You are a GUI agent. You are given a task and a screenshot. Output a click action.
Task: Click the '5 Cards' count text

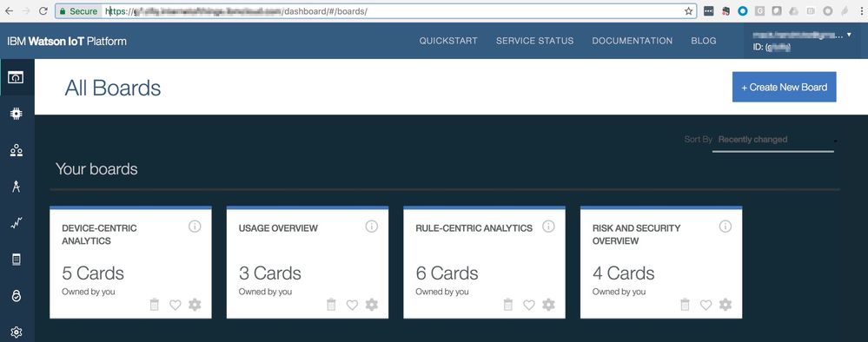pos(92,273)
